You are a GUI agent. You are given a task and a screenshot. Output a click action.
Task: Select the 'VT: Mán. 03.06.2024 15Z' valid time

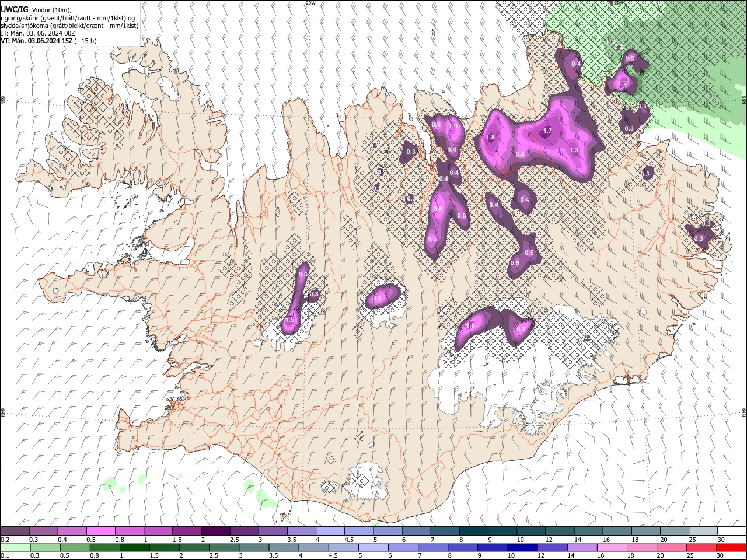tap(36, 41)
